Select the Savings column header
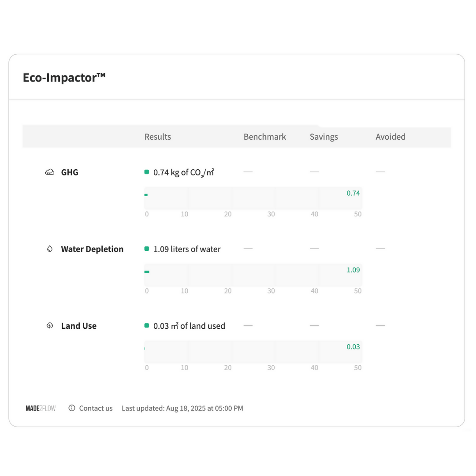 click(x=324, y=137)
